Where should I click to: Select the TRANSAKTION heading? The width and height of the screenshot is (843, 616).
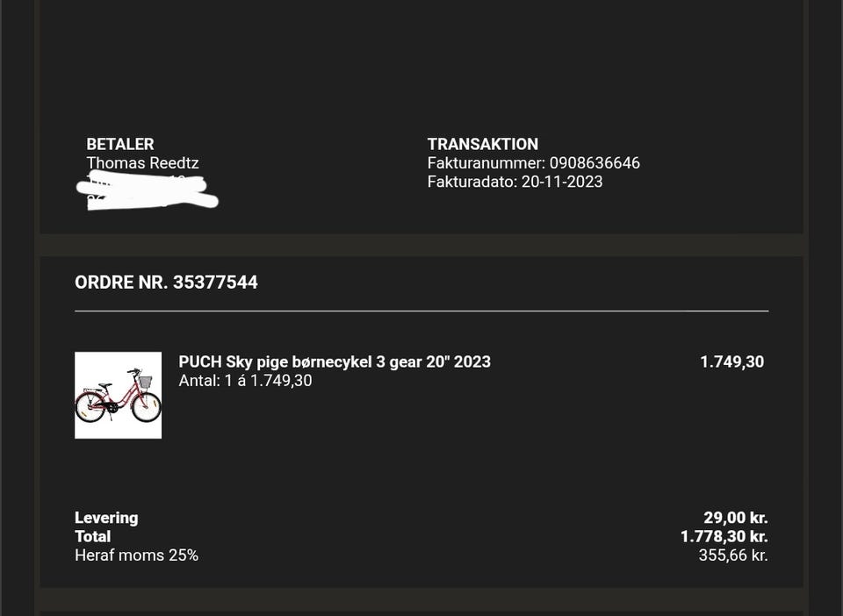coord(483,144)
